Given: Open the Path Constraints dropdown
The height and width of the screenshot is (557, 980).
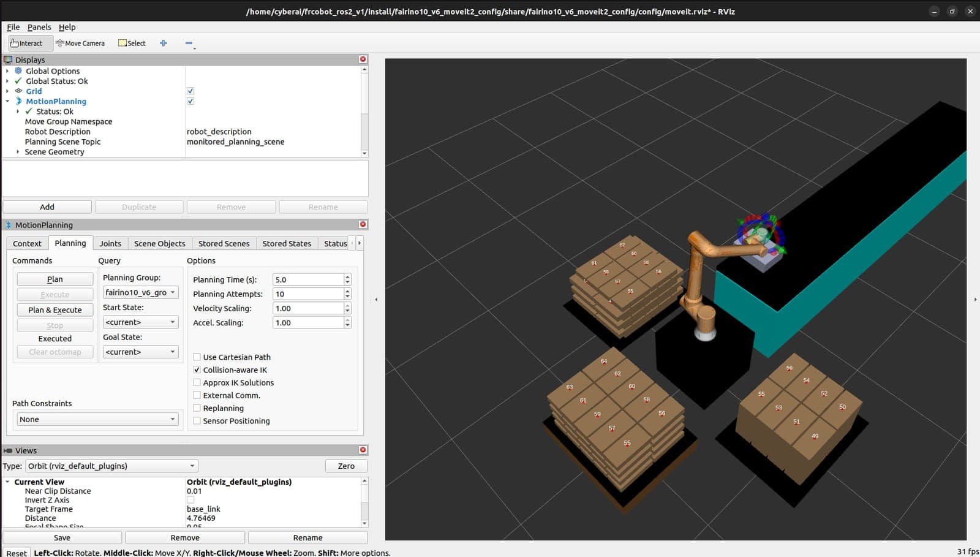Looking at the screenshot, I should (x=98, y=419).
